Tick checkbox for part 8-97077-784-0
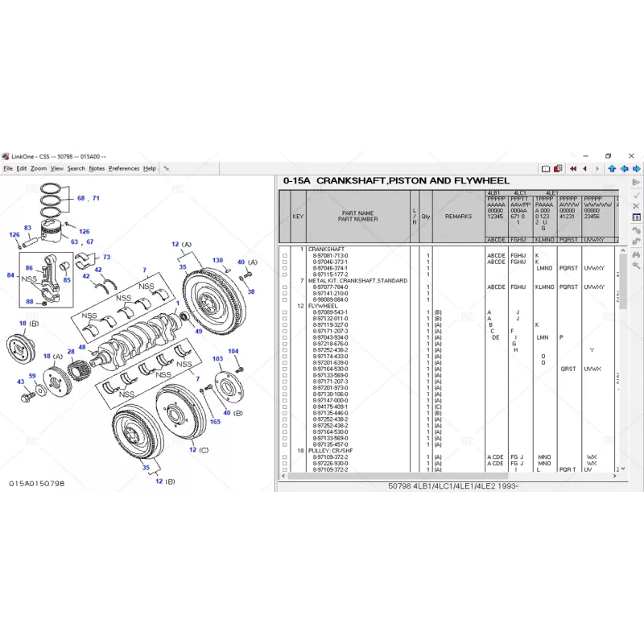The image size is (644, 644). click(285, 287)
